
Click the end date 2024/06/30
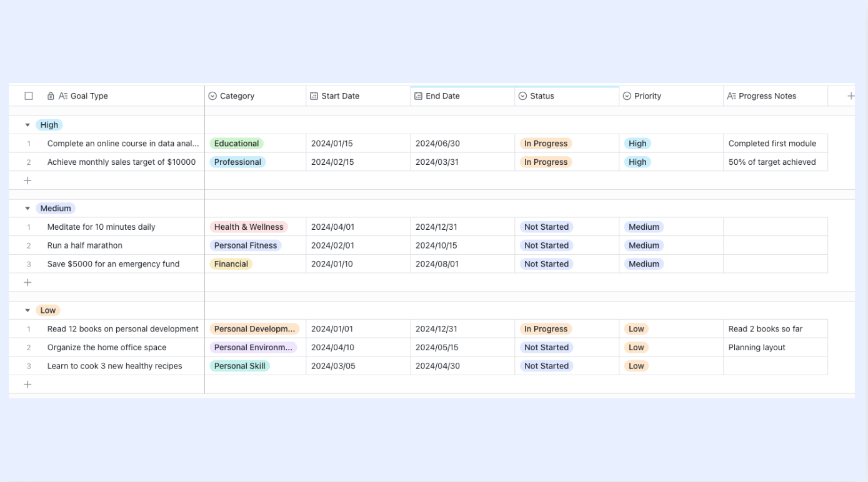coord(437,144)
